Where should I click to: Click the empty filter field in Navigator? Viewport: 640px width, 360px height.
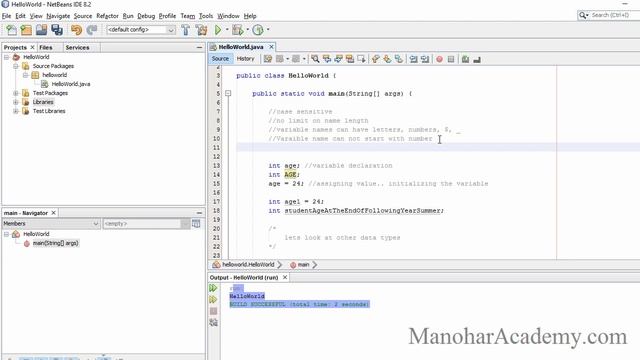click(141, 224)
